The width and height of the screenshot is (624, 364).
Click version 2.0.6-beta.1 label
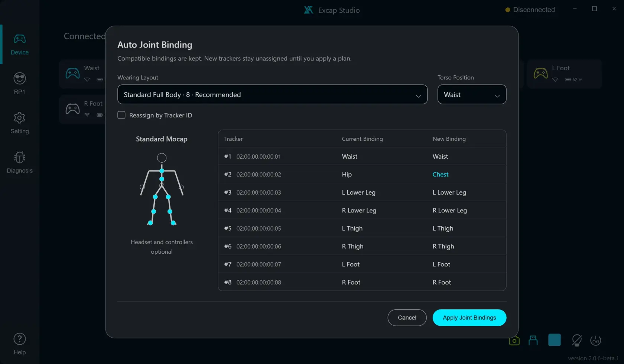coord(593,358)
